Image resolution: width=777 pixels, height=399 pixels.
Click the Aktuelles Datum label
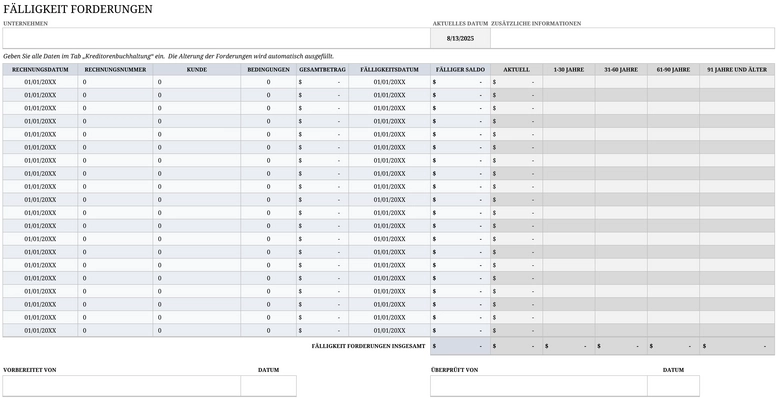point(460,23)
